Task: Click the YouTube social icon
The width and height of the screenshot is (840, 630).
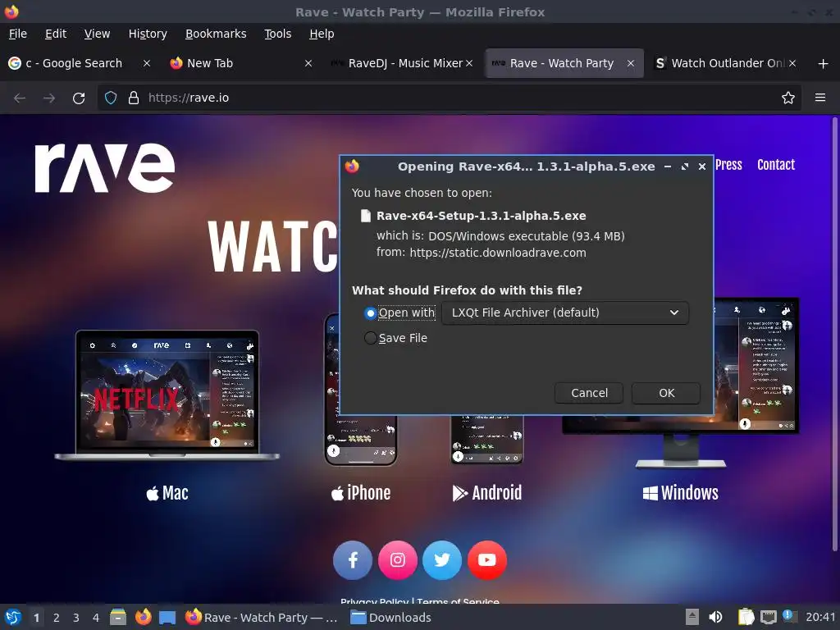Action: [487, 560]
